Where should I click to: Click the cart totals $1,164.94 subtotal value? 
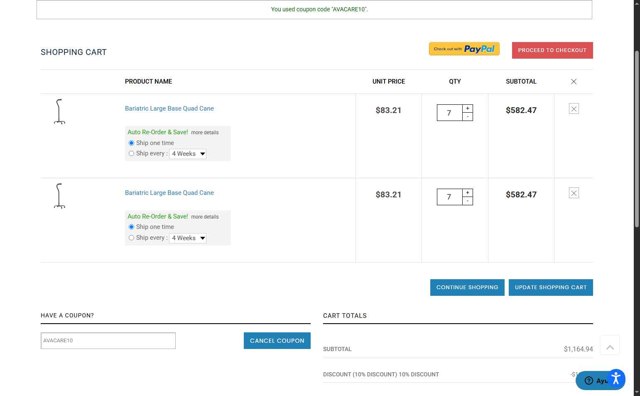(x=578, y=349)
